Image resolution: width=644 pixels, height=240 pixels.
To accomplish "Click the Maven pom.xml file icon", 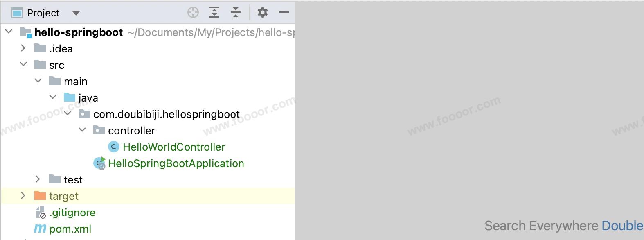I will [40, 229].
